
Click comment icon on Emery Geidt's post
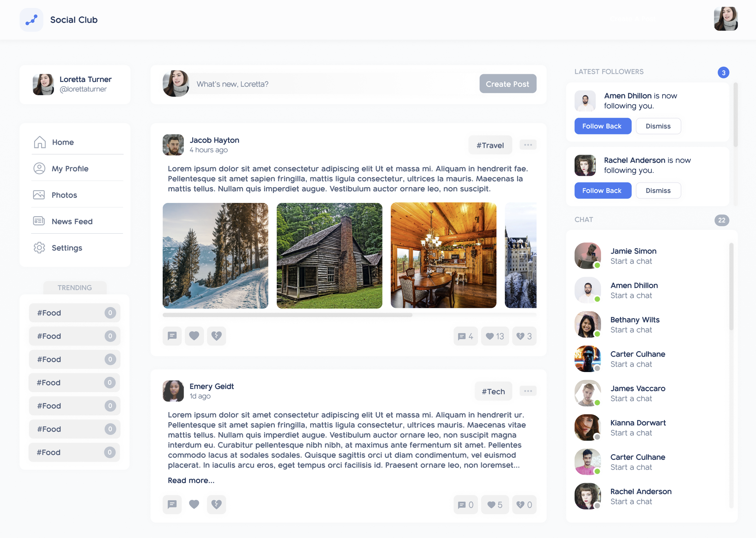[x=172, y=504]
